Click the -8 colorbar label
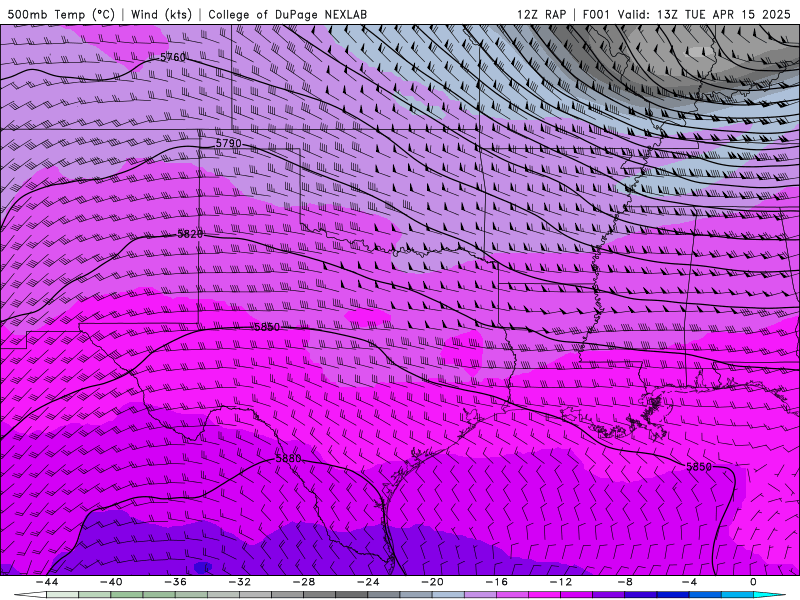 (x=625, y=582)
